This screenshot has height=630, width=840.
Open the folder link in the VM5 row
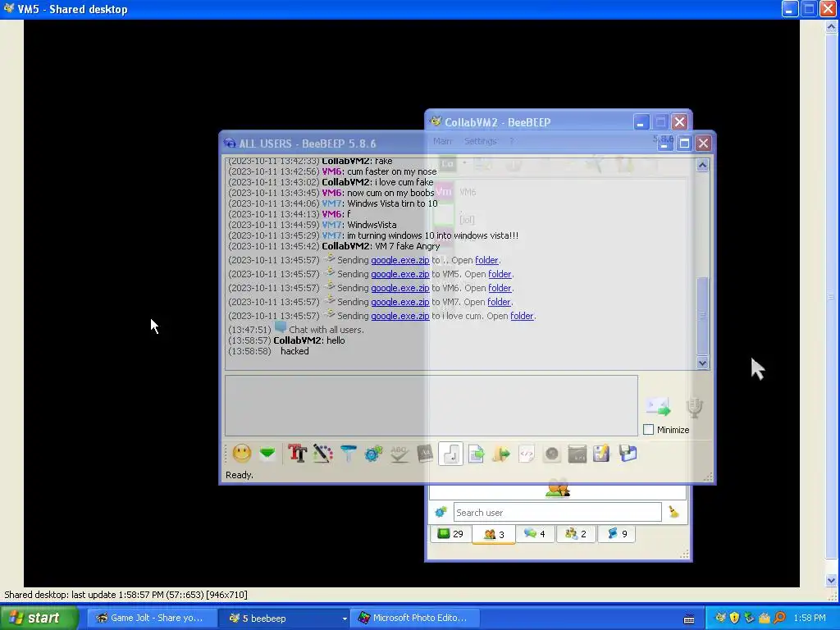coord(500,274)
